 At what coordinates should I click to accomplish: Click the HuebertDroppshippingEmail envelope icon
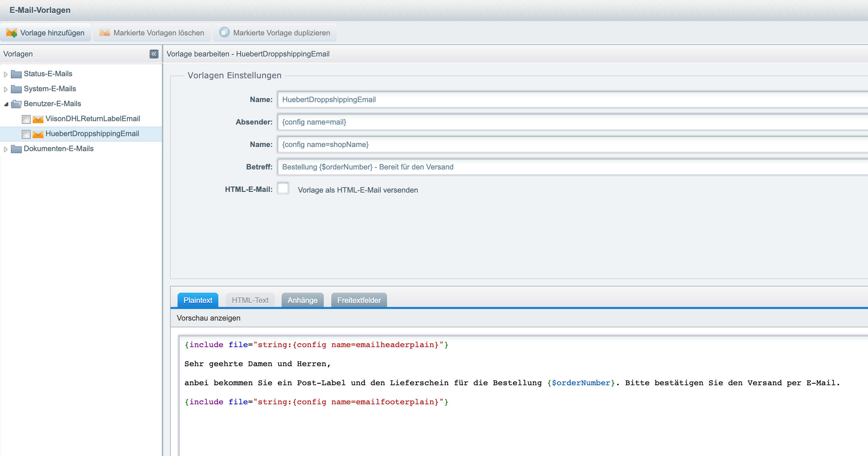point(38,134)
